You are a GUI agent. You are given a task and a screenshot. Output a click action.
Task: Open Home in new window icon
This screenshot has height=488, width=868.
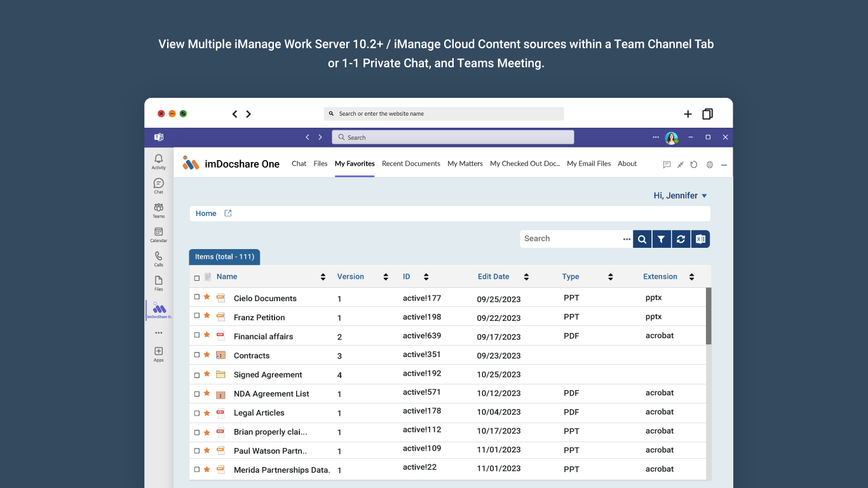pos(228,213)
